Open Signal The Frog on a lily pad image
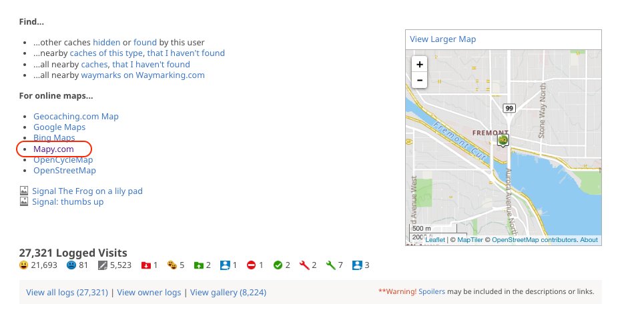The width and height of the screenshot is (644, 314). tap(87, 191)
